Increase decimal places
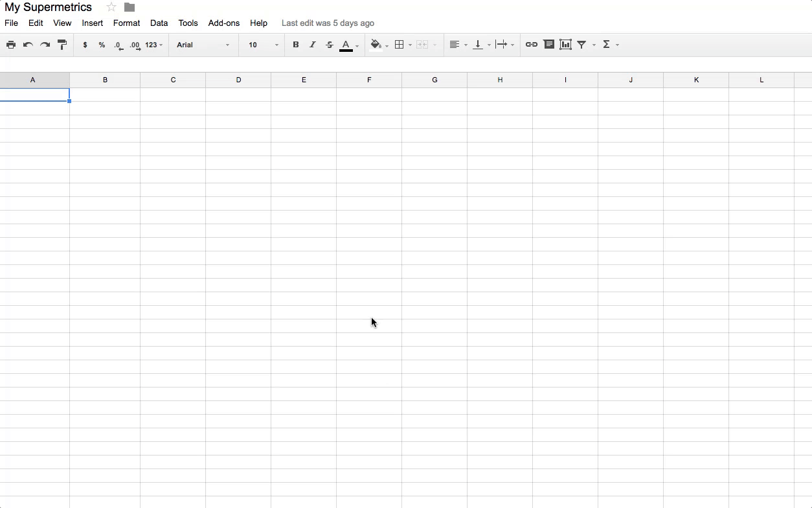812x508 pixels. tap(135, 45)
